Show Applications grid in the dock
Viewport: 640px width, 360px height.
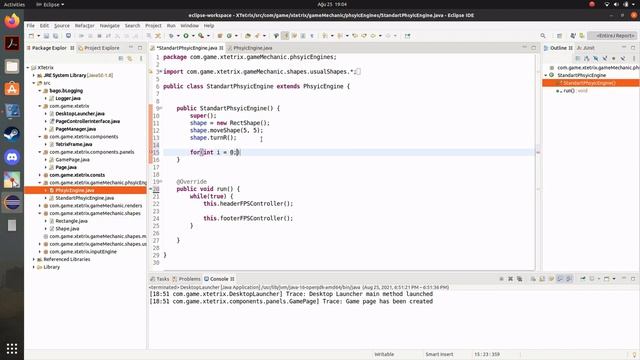pyautogui.click(x=12, y=349)
